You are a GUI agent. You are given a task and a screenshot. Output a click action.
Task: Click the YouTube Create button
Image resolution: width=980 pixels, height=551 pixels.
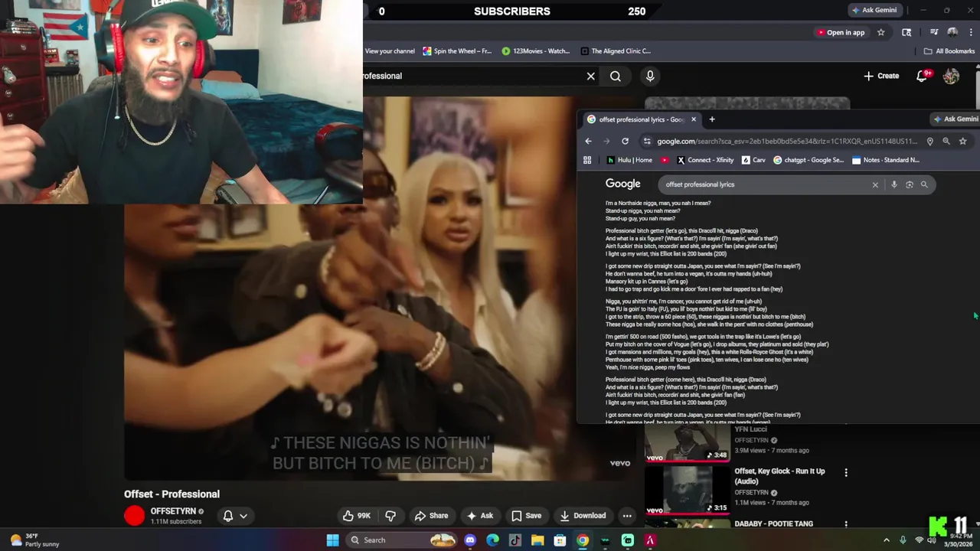(x=881, y=76)
